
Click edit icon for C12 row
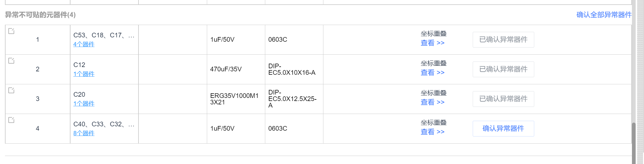coord(11,61)
